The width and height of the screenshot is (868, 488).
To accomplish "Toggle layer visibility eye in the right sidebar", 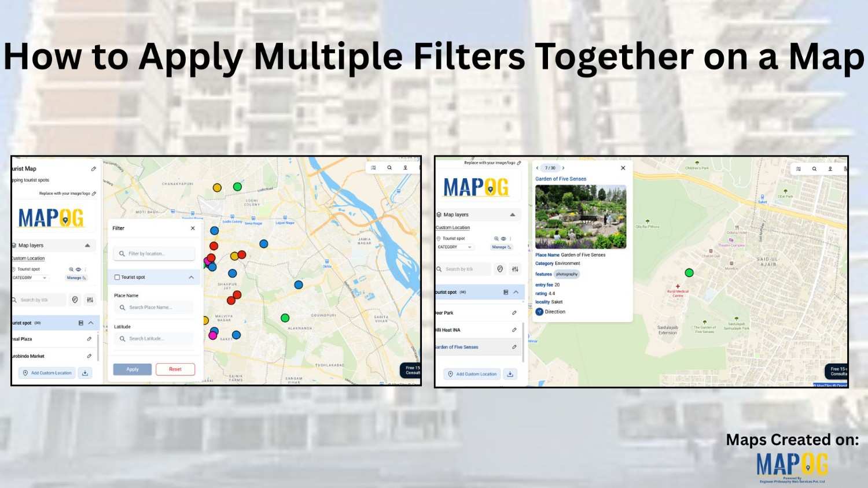I will pos(504,238).
